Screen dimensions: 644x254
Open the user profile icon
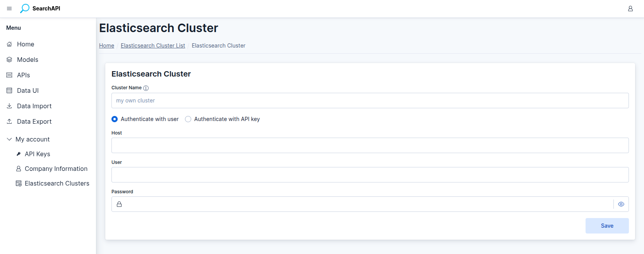[x=630, y=9]
